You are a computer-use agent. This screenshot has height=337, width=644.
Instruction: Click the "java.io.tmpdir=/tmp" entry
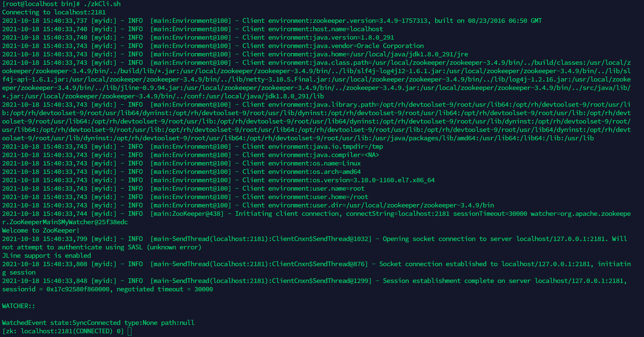pyautogui.click(x=348, y=147)
